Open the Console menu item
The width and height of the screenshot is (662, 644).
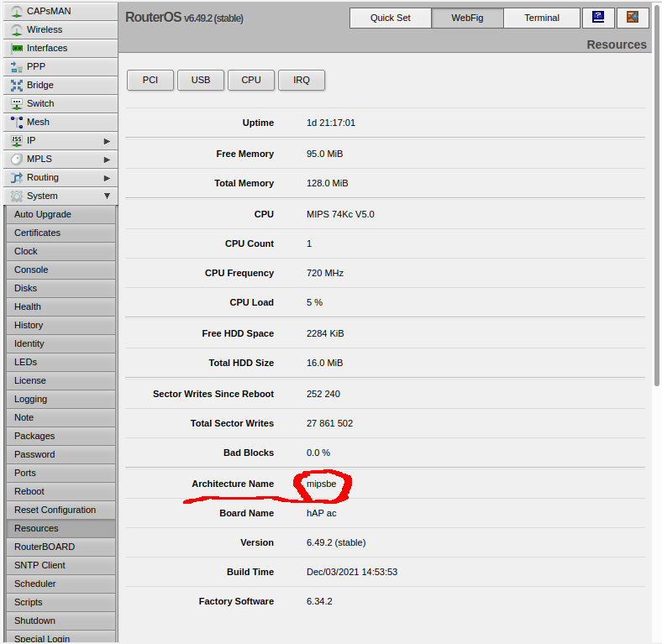(60, 270)
